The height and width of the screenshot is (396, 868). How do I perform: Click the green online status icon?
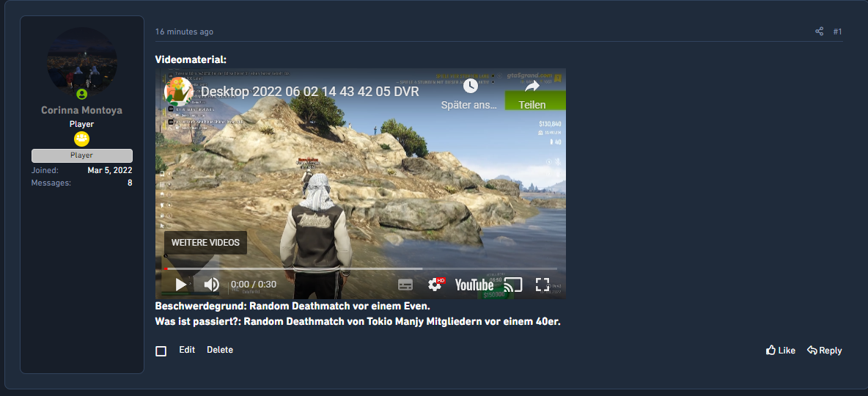(82, 94)
